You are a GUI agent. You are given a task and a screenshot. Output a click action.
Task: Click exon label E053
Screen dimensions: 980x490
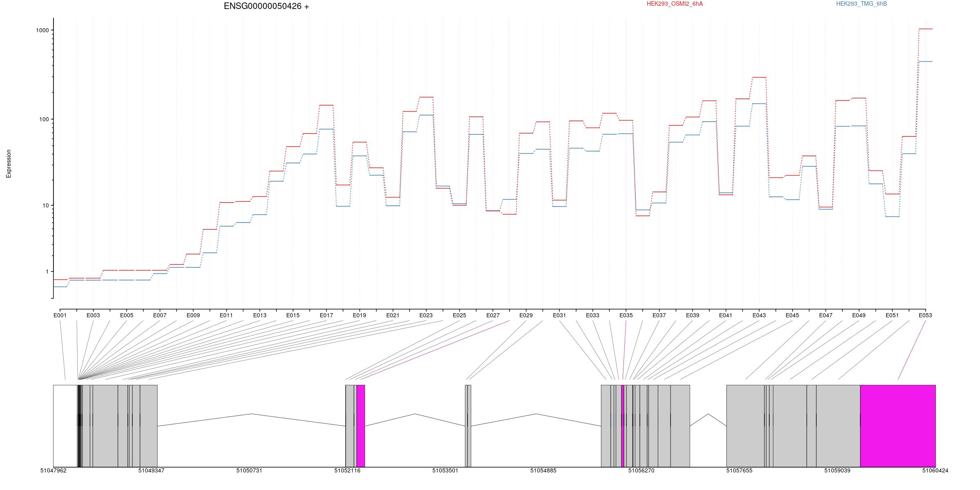pyautogui.click(x=925, y=315)
